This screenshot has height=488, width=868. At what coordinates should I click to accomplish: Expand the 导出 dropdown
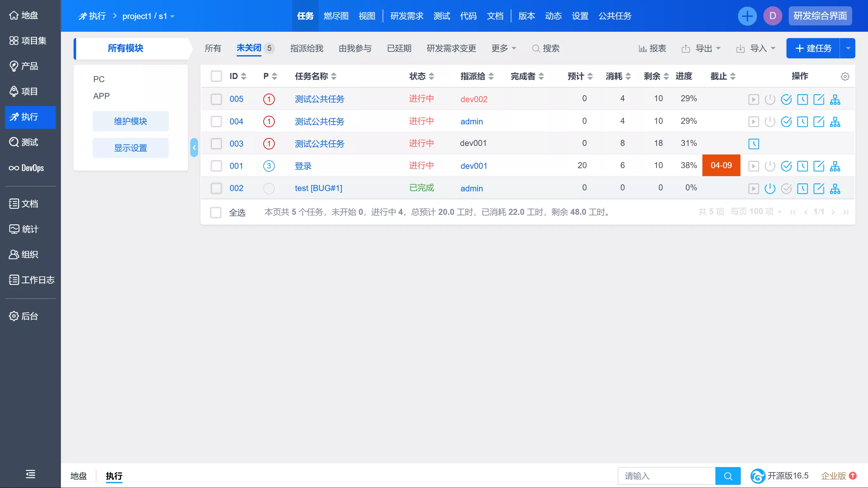tap(701, 49)
